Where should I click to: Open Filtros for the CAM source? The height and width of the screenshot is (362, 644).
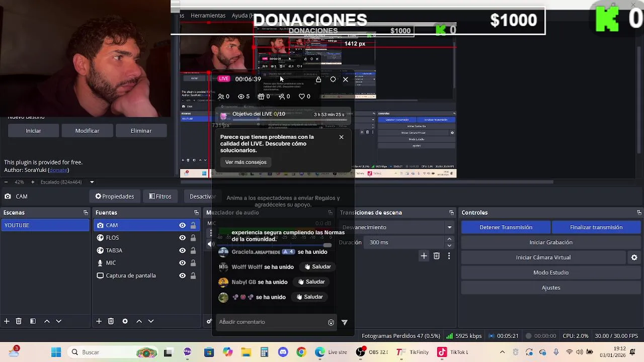point(160,197)
